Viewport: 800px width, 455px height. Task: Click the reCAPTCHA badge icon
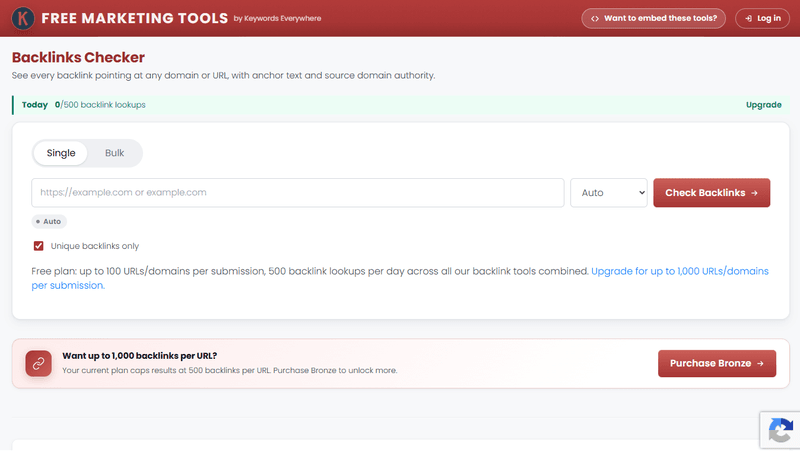[781, 430]
